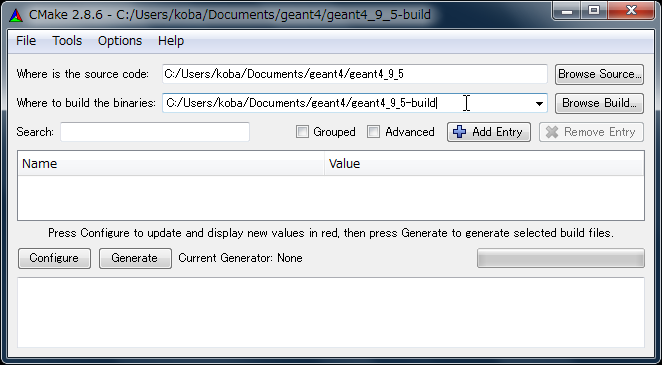Click the 'Search:' label
Image resolution: width=662 pixels, height=365 pixels.
click(35, 132)
